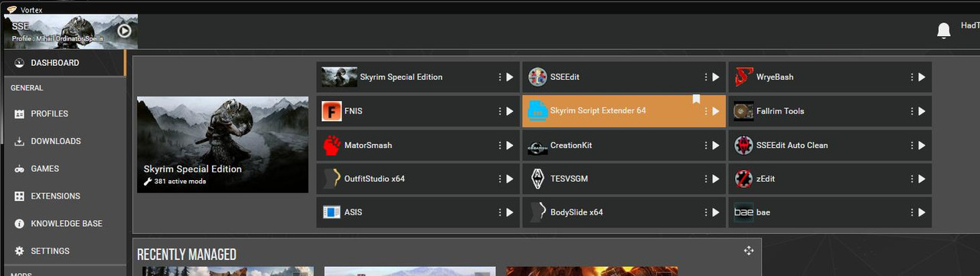Open ASIS three-dot options menu

tap(500, 212)
